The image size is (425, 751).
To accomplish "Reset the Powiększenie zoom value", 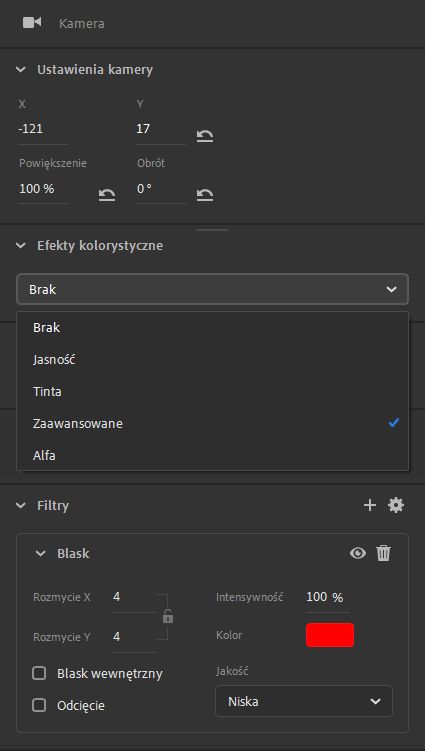I will 107,194.
